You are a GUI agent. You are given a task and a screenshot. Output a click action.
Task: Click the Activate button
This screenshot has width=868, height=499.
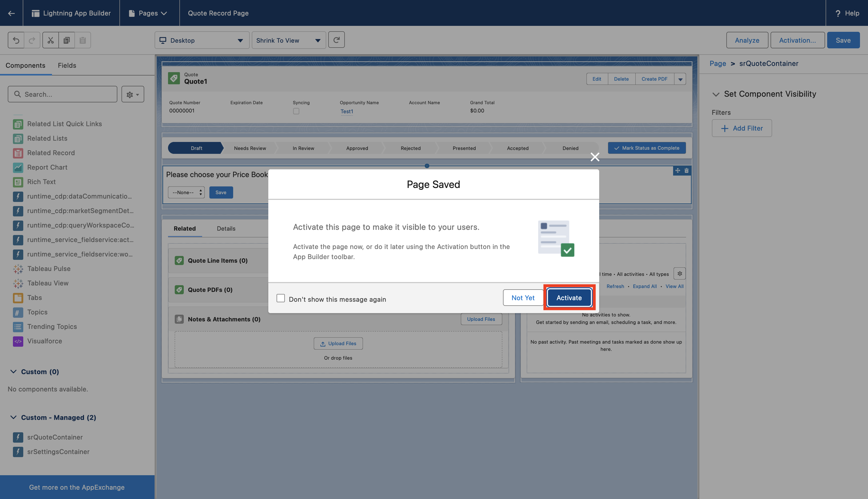tap(569, 298)
